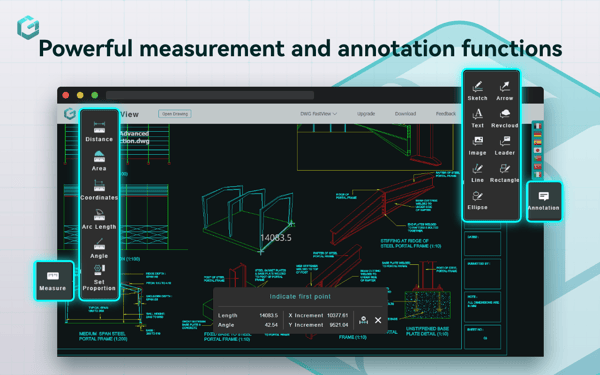Switch language using the Italian flag

click(x=537, y=174)
